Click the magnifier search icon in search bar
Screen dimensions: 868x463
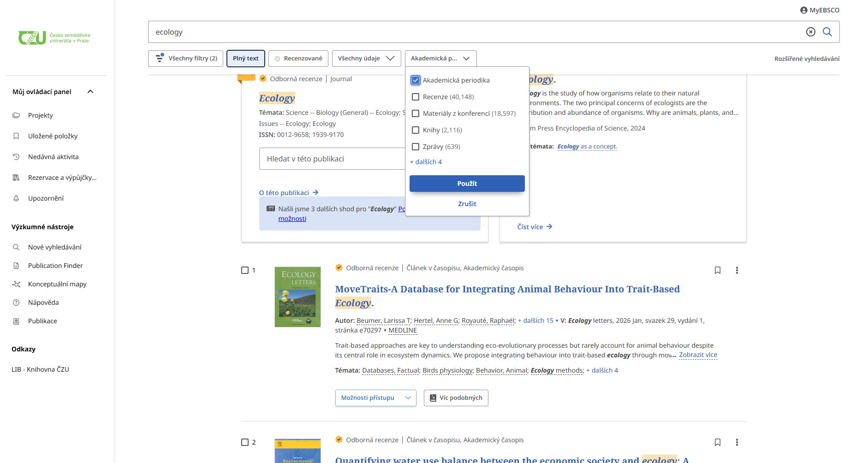(x=827, y=32)
